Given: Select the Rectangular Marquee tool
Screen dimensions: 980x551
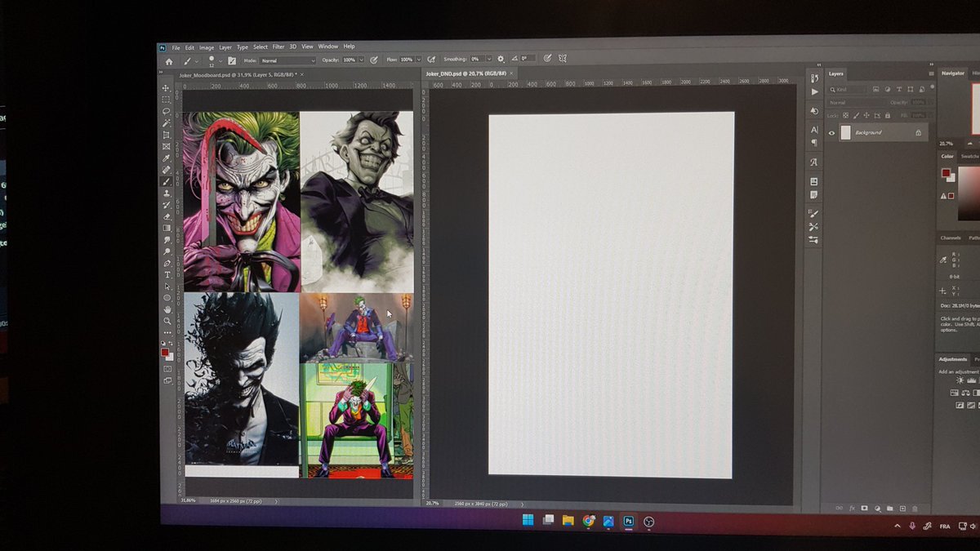Looking at the screenshot, I should point(167,99).
